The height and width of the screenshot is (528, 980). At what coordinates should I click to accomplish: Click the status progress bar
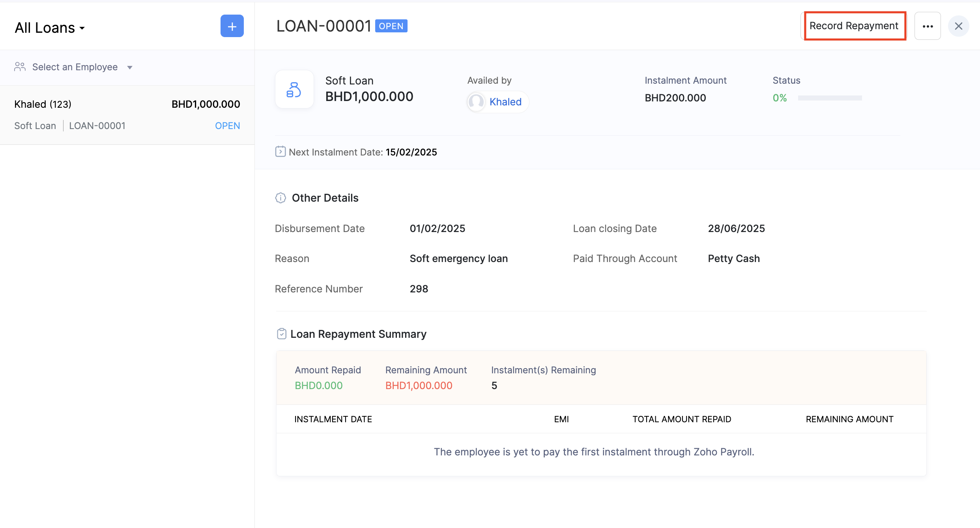pyautogui.click(x=829, y=98)
